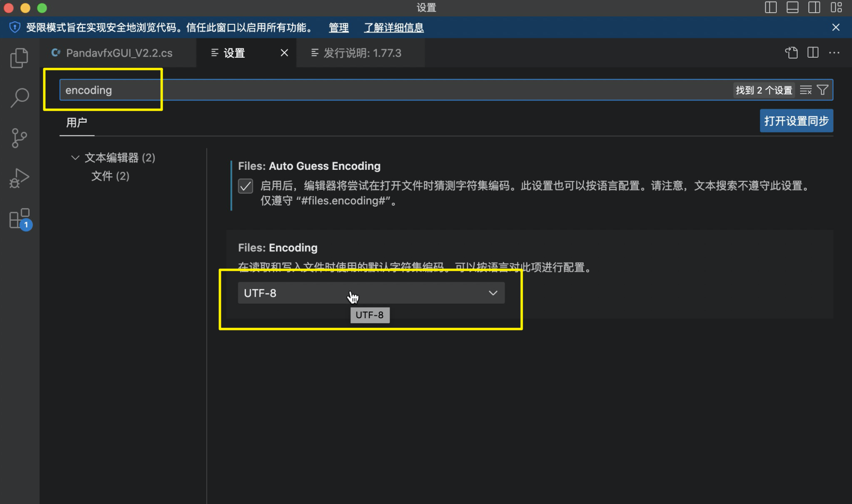Open the more actions ellipsis menu
852x504 pixels.
[835, 53]
